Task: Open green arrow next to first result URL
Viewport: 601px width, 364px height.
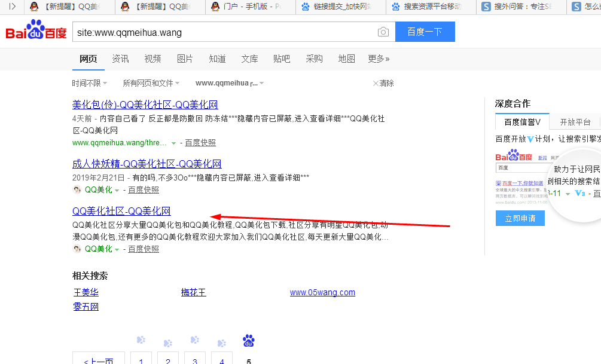Action: click(173, 143)
